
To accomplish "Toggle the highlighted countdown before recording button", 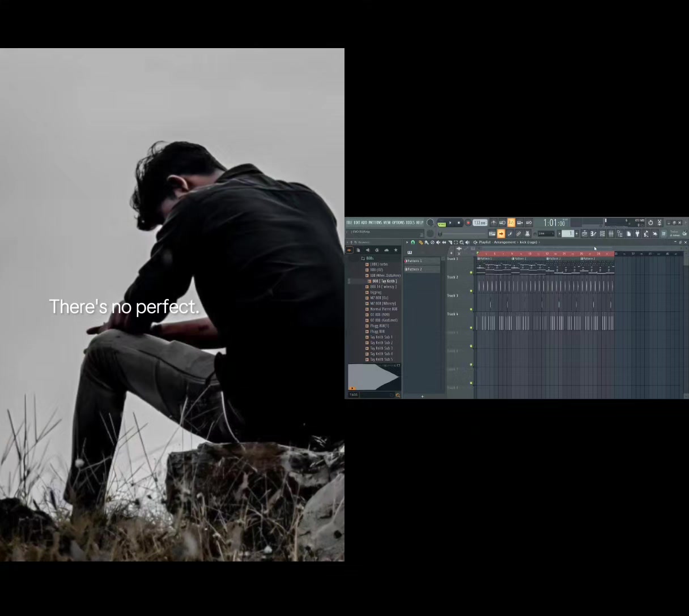I will pyautogui.click(x=511, y=223).
